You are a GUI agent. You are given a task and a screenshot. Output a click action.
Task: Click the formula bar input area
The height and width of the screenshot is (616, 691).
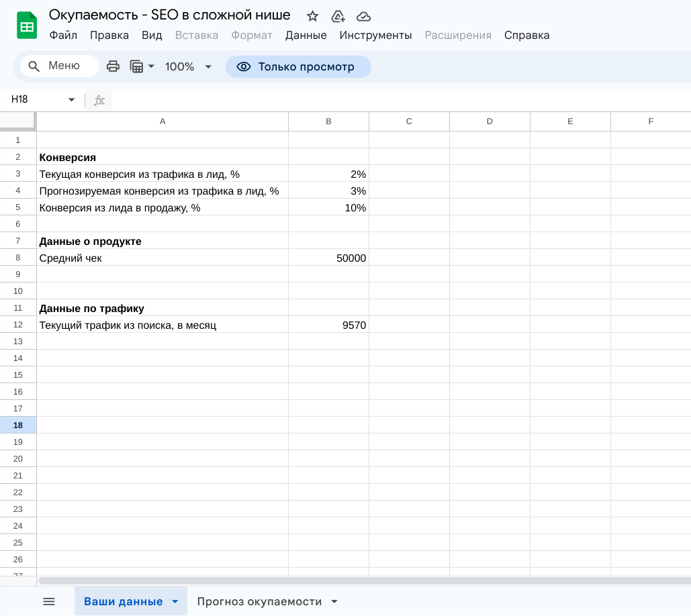(x=400, y=100)
